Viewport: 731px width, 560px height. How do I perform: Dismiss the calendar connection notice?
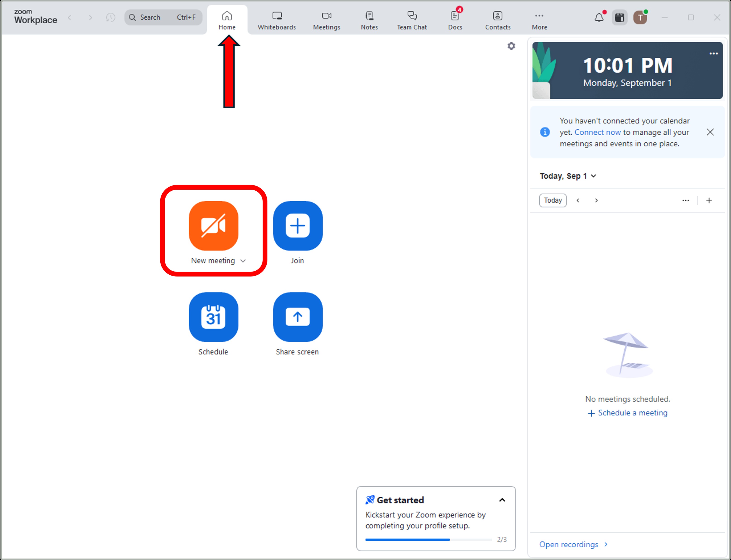pyautogui.click(x=710, y=132)
